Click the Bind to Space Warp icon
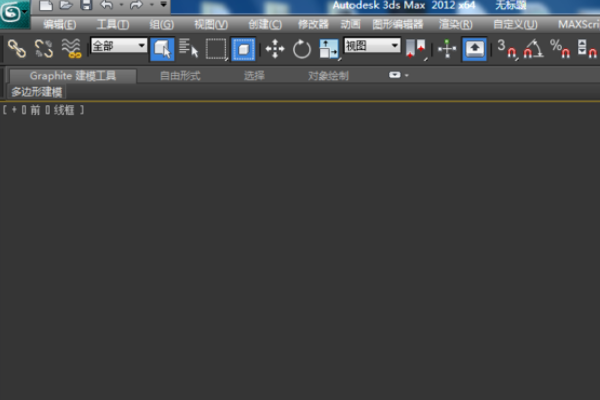The height and width of the screenshot is (400, 600). (x=72, y=49)
